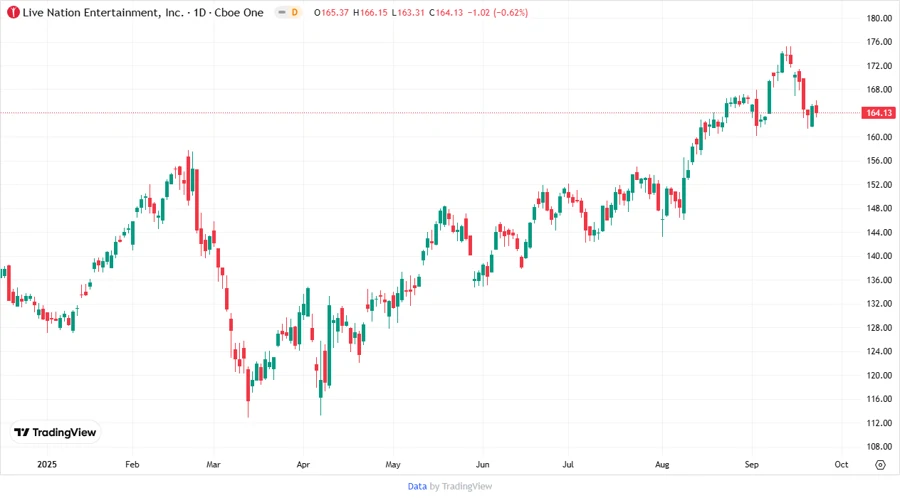
Task: Click the May label on time axis
Action: click(x=393, y=465)
